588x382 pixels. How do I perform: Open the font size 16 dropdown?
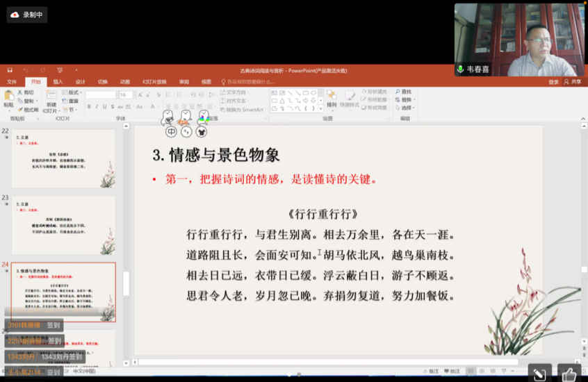click(134, 95)
